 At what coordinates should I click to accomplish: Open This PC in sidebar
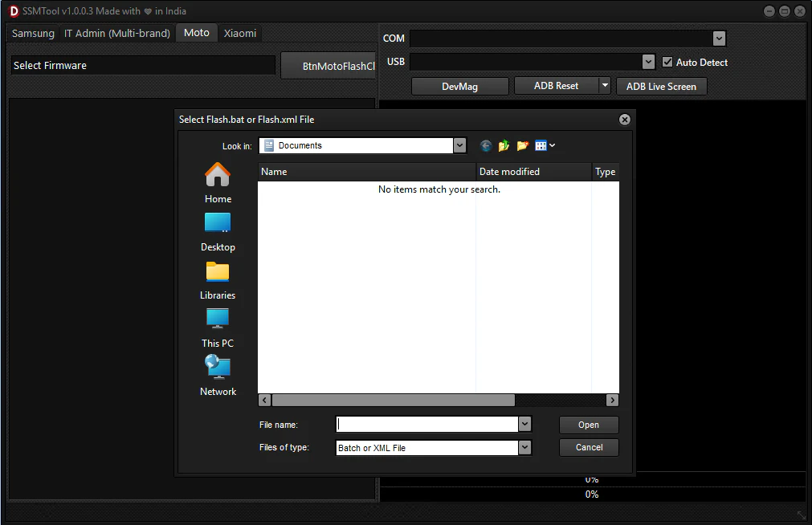click(218, 319)
